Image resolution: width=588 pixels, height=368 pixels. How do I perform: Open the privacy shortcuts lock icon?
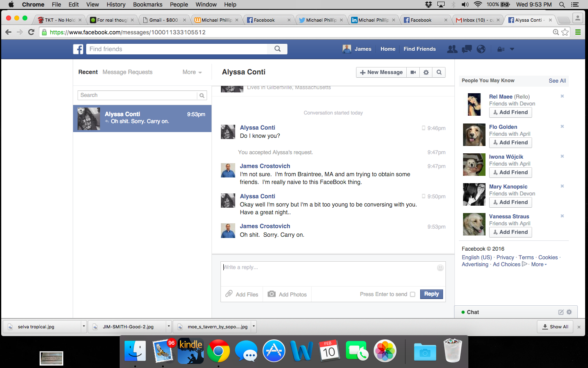(501, 49)
